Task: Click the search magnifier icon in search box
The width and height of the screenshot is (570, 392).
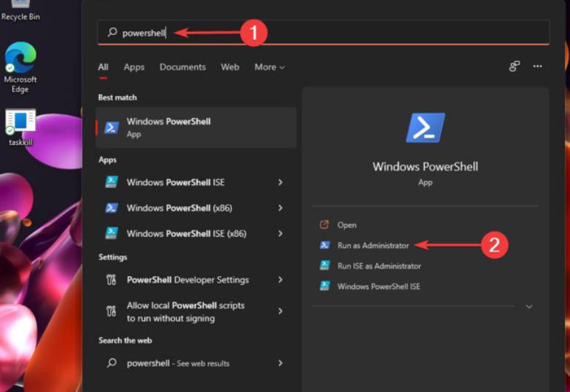Action: click(112, 32)
